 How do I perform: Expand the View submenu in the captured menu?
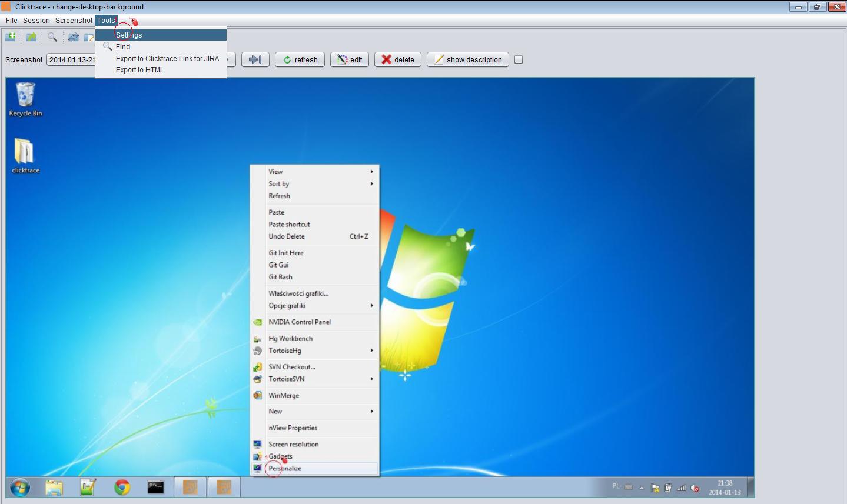click(x=314, y=172)
